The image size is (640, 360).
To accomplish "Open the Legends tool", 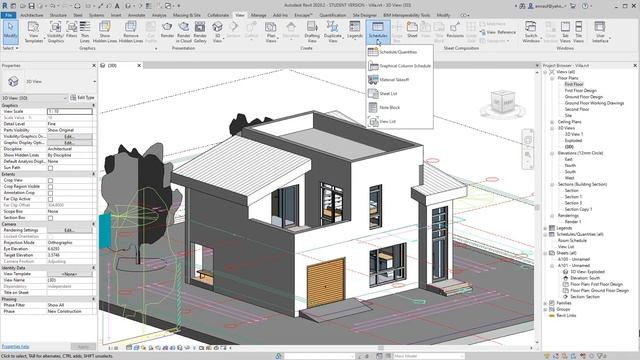I will click(354, 29).
